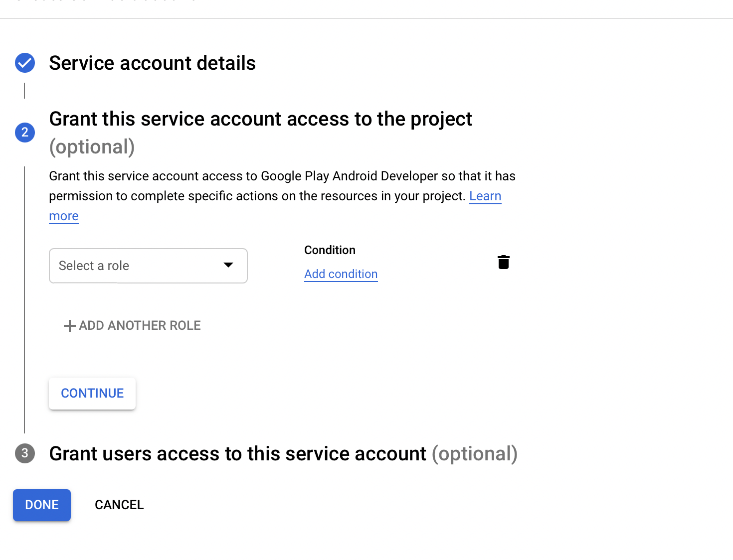
Task: Click the gray step 3 badge
Action: (x=25, y=454)
